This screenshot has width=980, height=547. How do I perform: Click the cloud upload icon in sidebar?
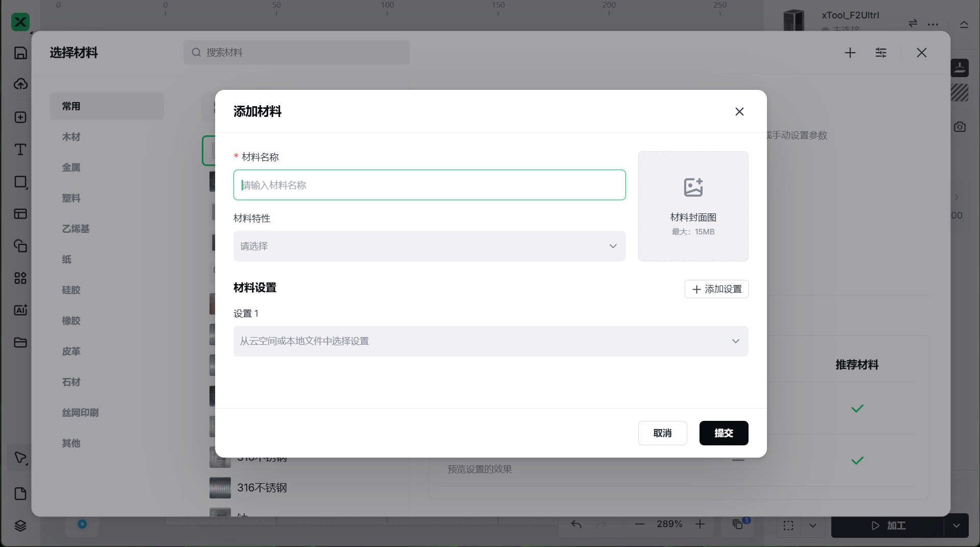tap(20, 84)
